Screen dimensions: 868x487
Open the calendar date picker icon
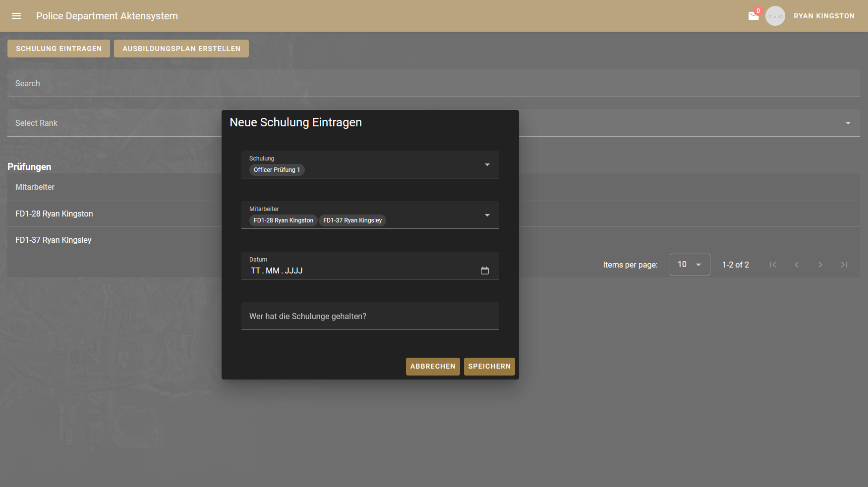(485, 271)
